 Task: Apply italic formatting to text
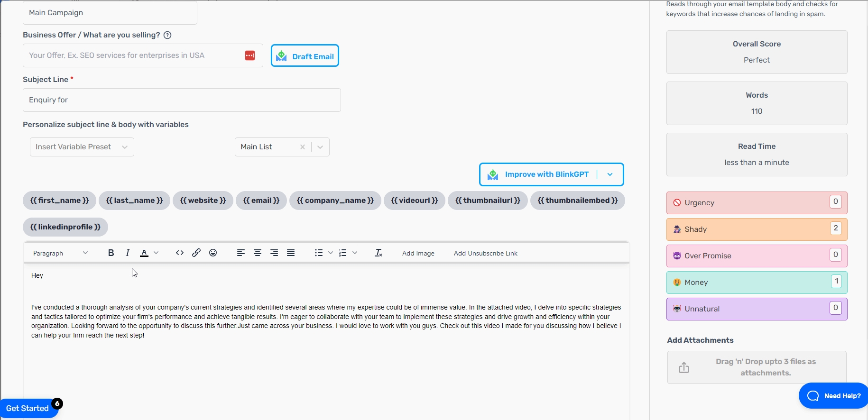128,253
